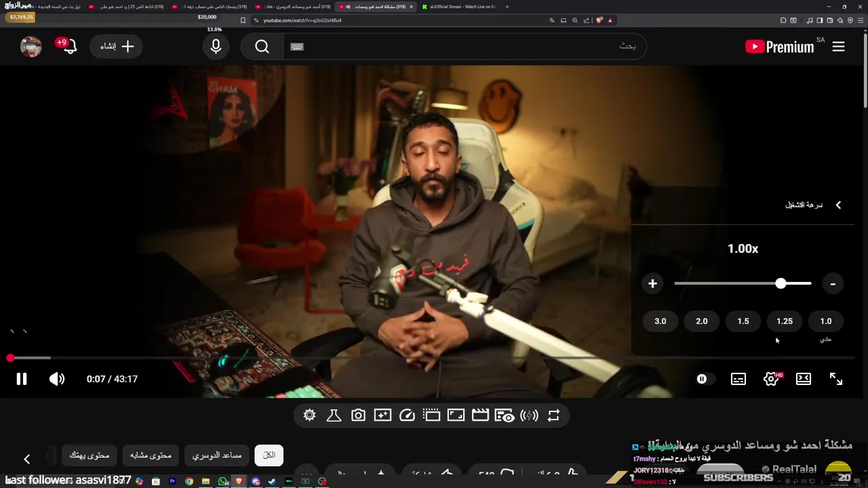The image size is (868, 488).
Task: Select the 2.0 speed preset
Action: [x=701, y=321]
